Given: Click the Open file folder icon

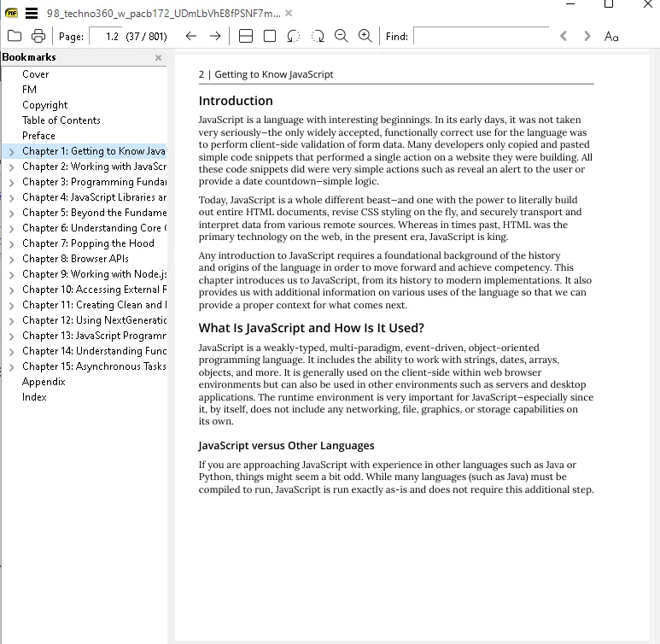Looking at the screenshot, I should [x=14, y=36].
